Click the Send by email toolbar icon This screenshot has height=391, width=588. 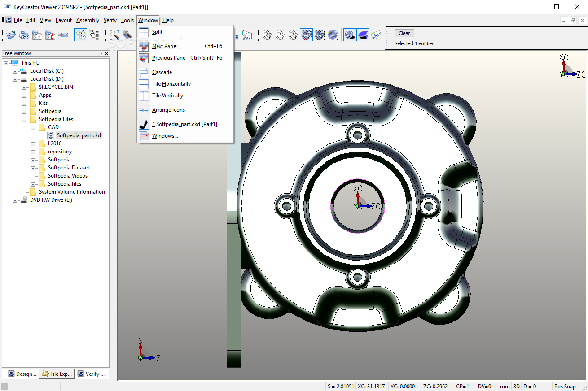(x=63, y=35)
